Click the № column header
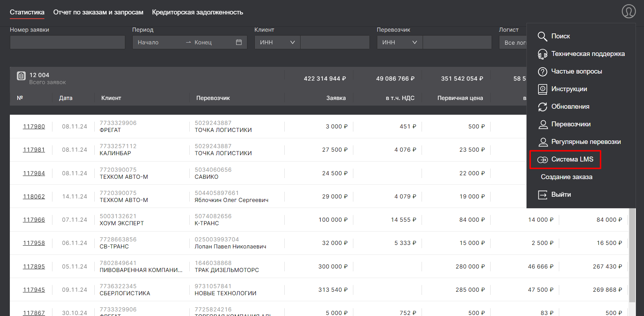 pos(20,98)
